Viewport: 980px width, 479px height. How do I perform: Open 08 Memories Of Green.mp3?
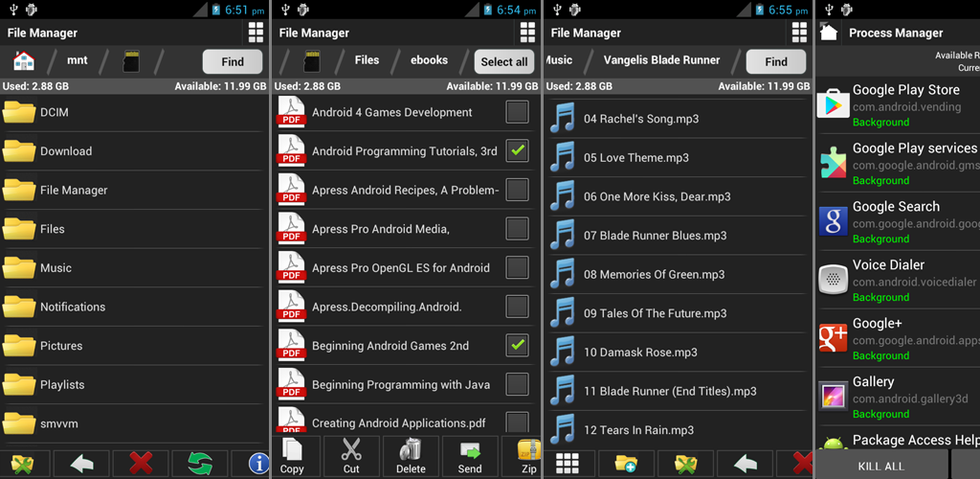point(654,275)
